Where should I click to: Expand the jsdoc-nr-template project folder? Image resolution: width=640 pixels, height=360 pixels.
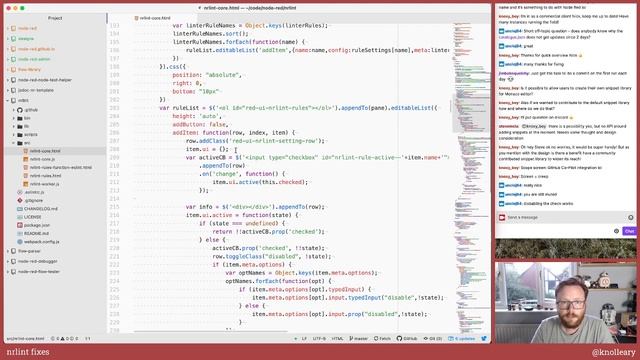coord(8,90)
